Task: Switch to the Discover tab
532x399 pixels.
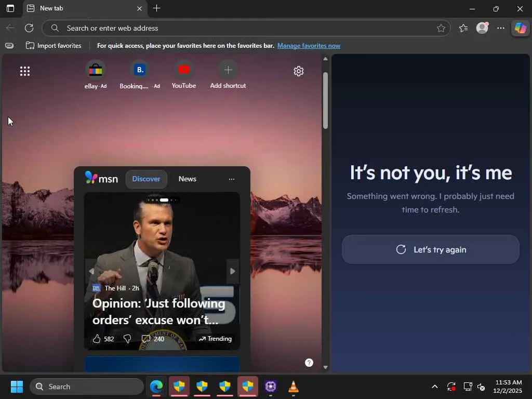Action: 146,179
